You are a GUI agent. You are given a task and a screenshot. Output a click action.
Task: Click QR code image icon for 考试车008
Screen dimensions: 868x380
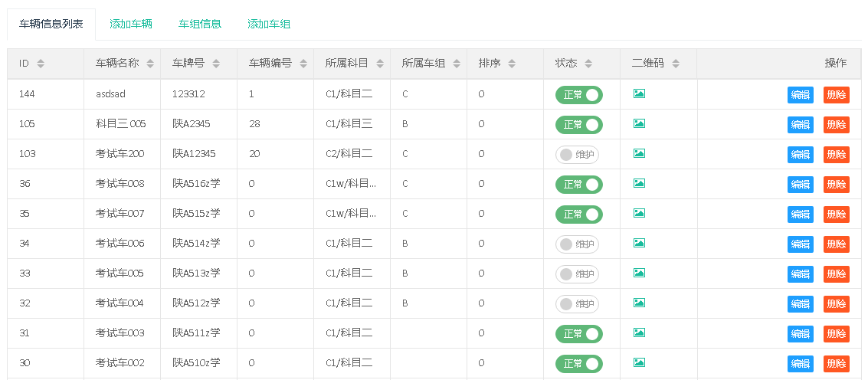click(x=639, y=183)
